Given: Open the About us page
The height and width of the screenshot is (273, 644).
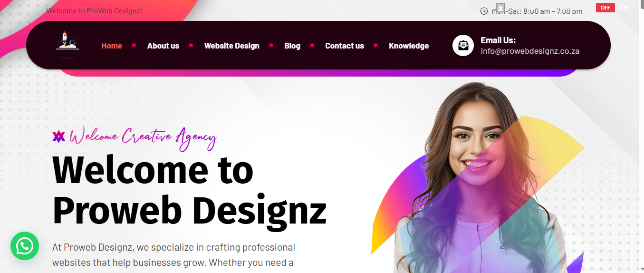Looking at the screenshot, I should point(163,46).
